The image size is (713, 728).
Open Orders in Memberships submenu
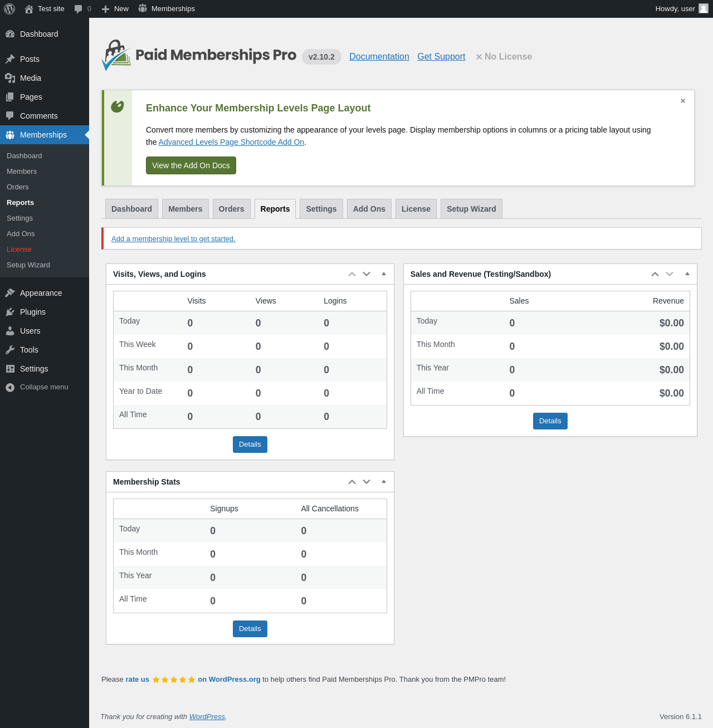pos(45,187)
